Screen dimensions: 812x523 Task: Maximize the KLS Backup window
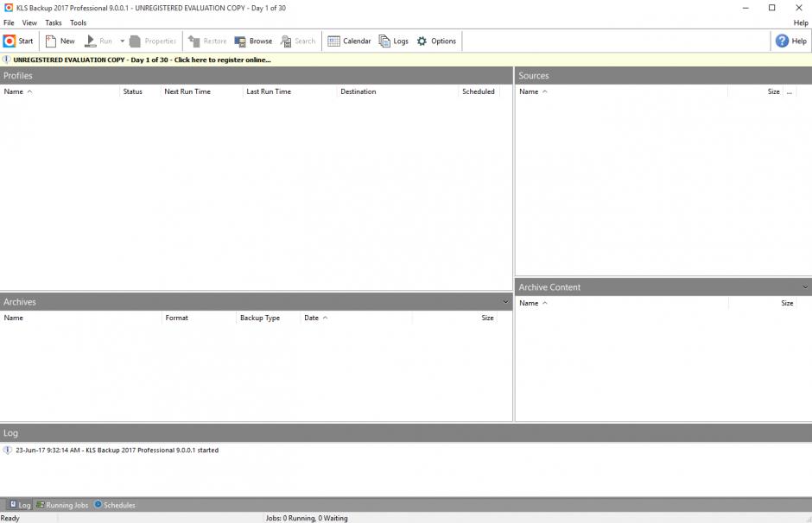tap(771, 8)
